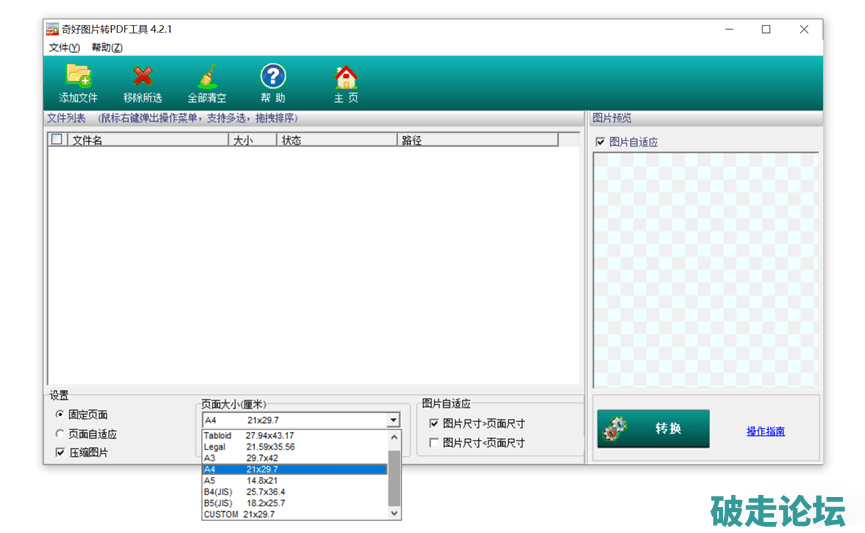This screenshot has width=865, height=533.
Task: Click the app icon in title bar
Action: (53, 29)
